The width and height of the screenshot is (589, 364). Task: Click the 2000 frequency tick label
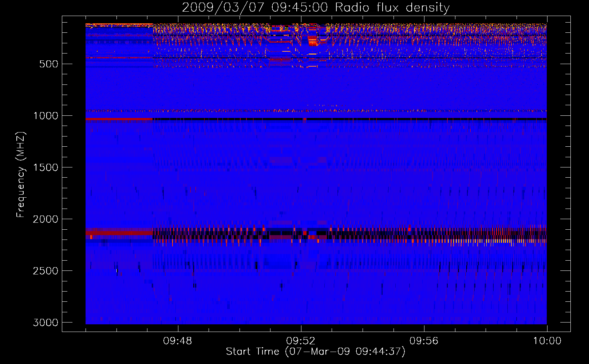(46, 219)
